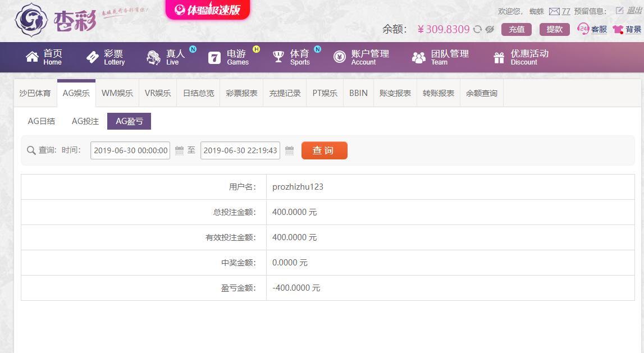Screen dimensions: 644x353
Task: Select AG日结 sub-tab
Action: pos(42,121)
